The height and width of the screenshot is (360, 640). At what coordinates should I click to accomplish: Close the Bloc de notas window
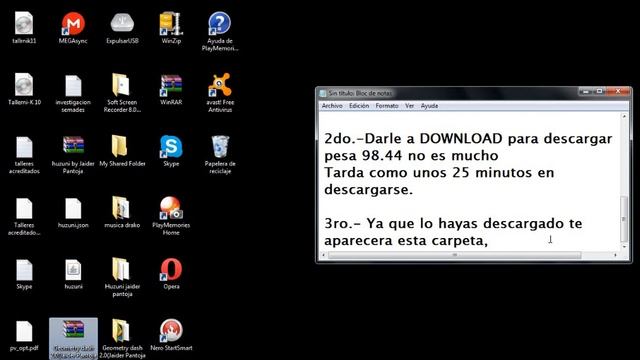coord(618,91)
